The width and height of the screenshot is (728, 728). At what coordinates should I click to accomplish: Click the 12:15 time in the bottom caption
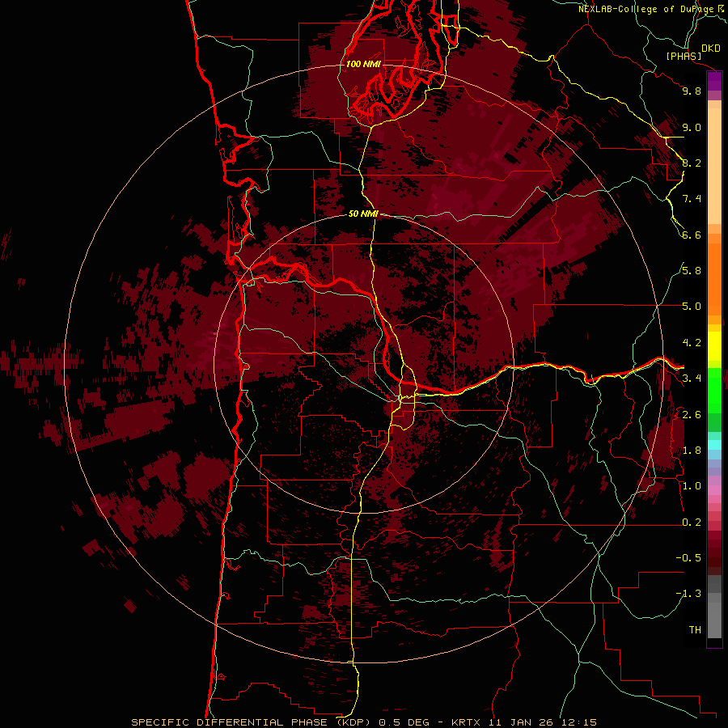[578, 722]
